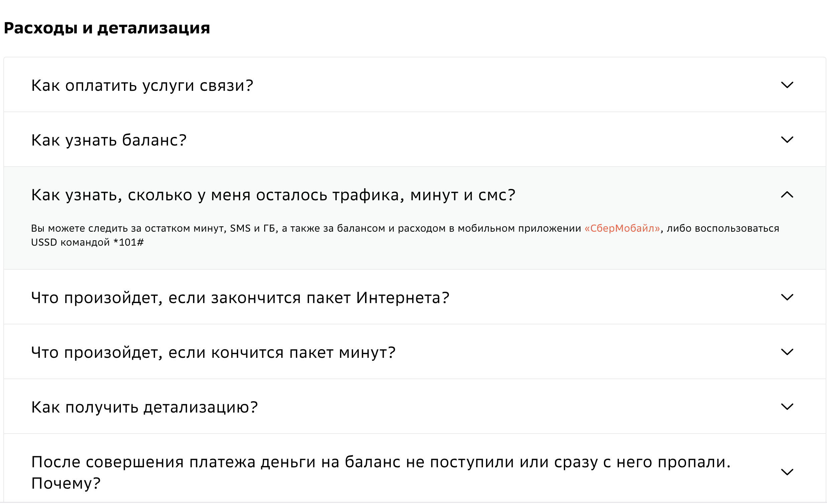The height and width of the screenshot is (504, 827).
Task: Click the upward chevron of the expanded FAQ item
Action: point(787,195)
